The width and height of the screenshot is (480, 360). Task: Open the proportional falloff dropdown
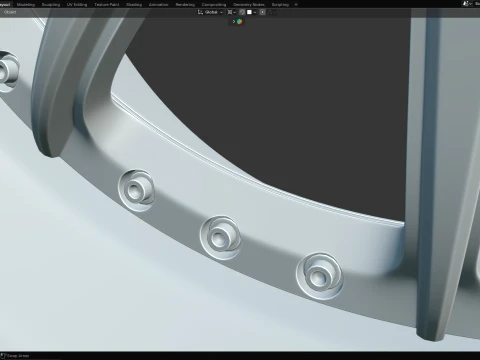(x=271, y=12)
